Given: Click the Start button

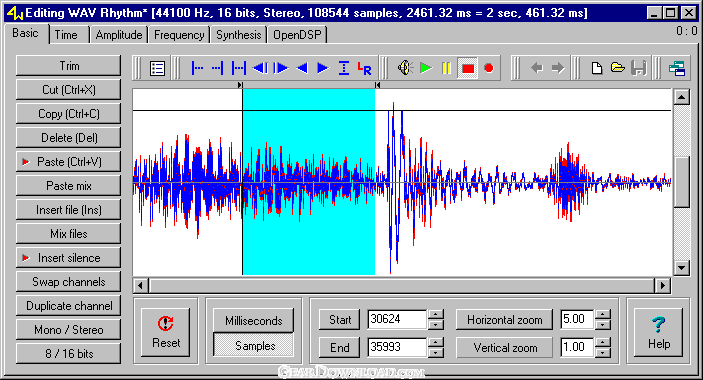Looking at the screenshot, I should click(339, 320).
